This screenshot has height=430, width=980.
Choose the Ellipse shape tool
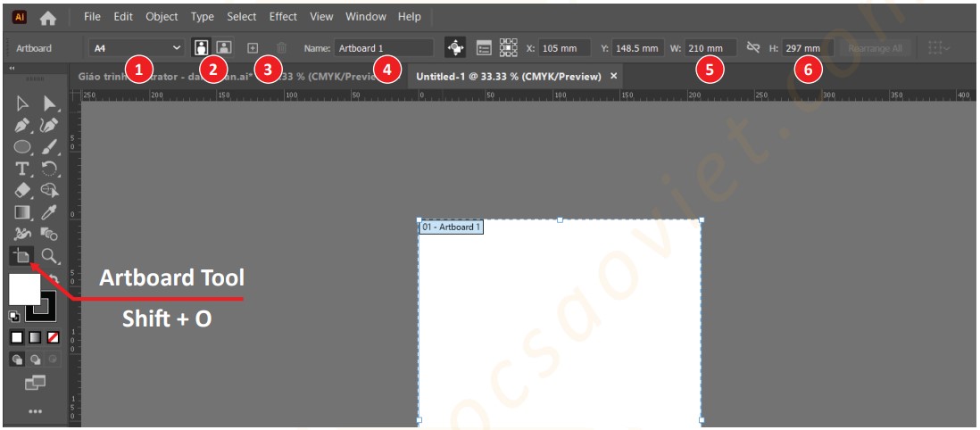tap(22, 147)
